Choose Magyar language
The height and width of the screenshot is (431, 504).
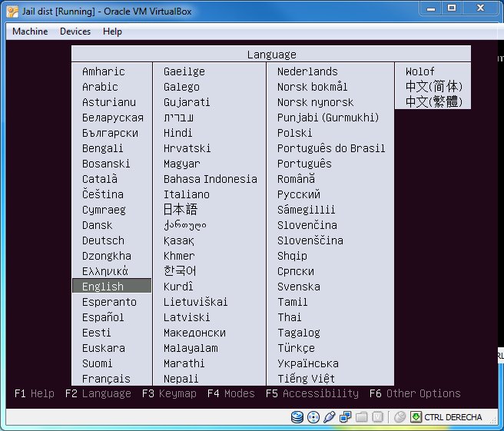[x=181, y=164]
